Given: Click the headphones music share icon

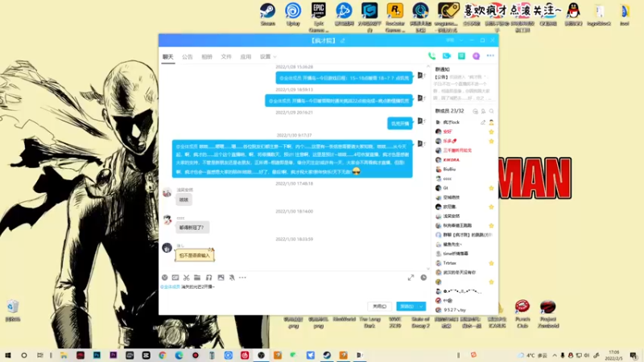Looking at the screenshot, I should 208,278.
